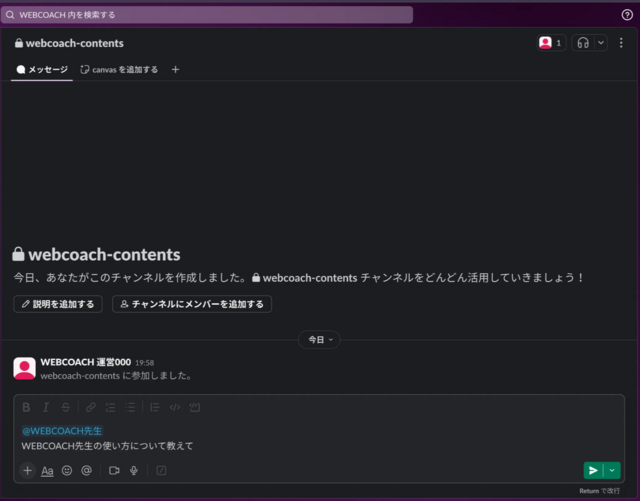Select the canvas を追加する tab

pyautogui.click(x=119, y=70)
